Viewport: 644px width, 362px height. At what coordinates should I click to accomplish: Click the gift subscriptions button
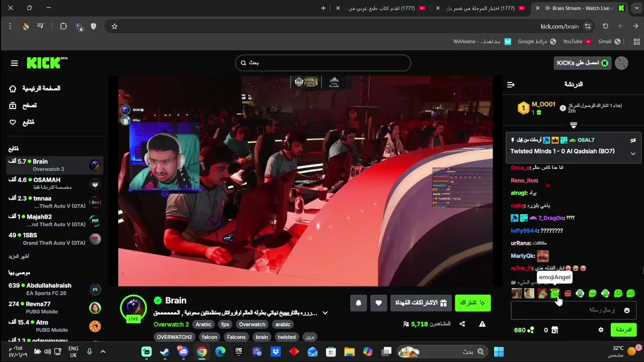(x=421, y=303)
